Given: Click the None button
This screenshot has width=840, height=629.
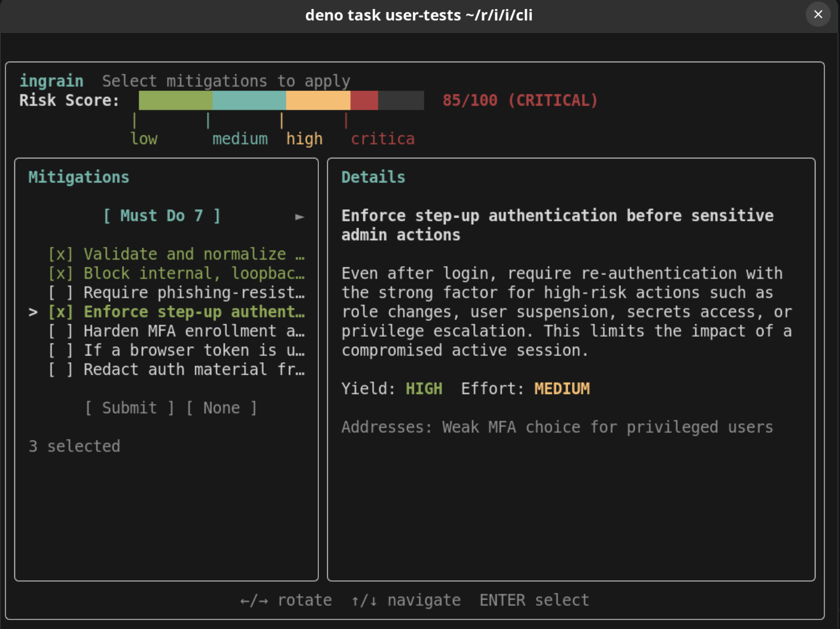Looking at the screenshot, I should click(221, 408).
